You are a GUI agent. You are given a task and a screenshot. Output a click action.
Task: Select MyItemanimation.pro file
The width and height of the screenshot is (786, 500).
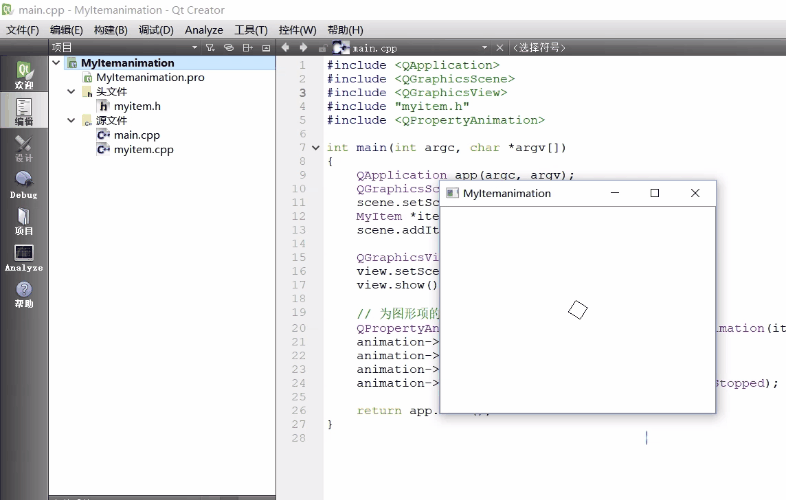click(150, 77)
